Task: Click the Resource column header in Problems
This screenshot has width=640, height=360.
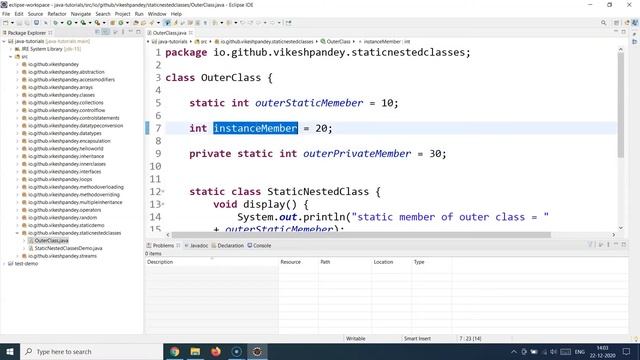Action: click(298, 262)
